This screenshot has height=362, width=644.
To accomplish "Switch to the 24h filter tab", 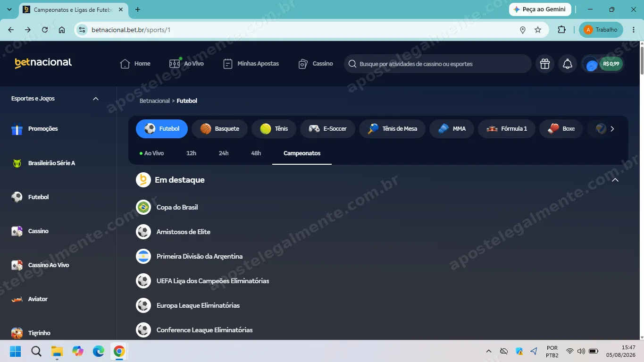I will pyautogui.click(x=224, y=153).
